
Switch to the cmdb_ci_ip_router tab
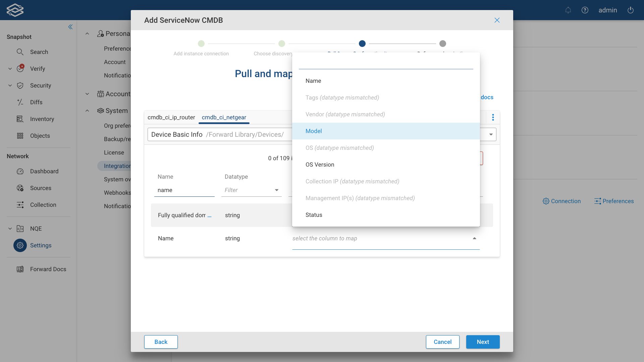171,117
